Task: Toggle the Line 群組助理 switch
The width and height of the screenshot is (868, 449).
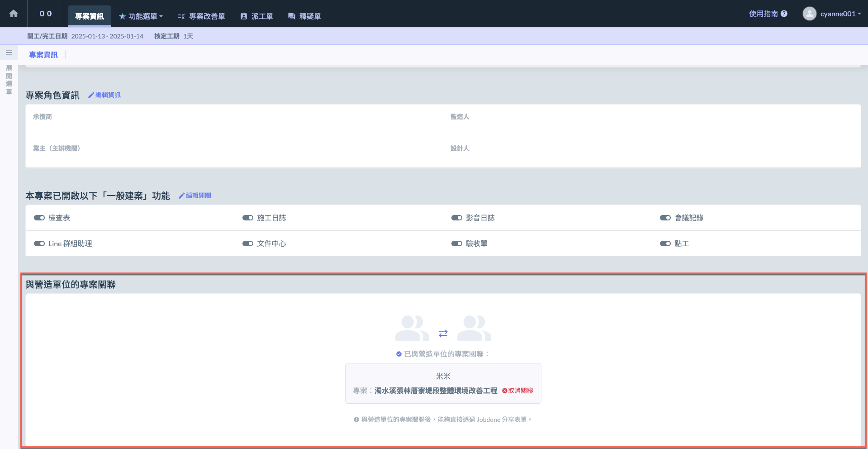Action: [x=39, y=244]
